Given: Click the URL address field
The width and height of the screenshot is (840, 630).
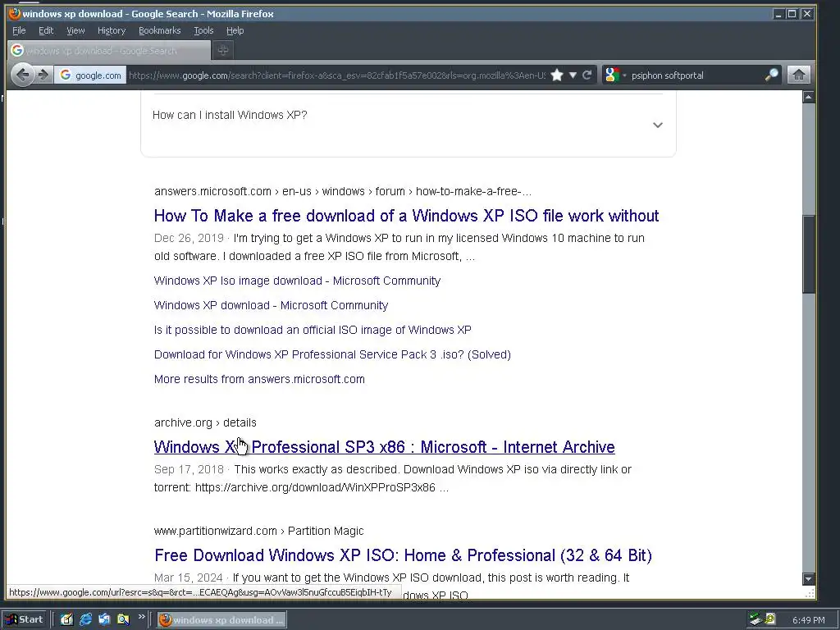Looking at the screenshot, I should pos(336,75).
